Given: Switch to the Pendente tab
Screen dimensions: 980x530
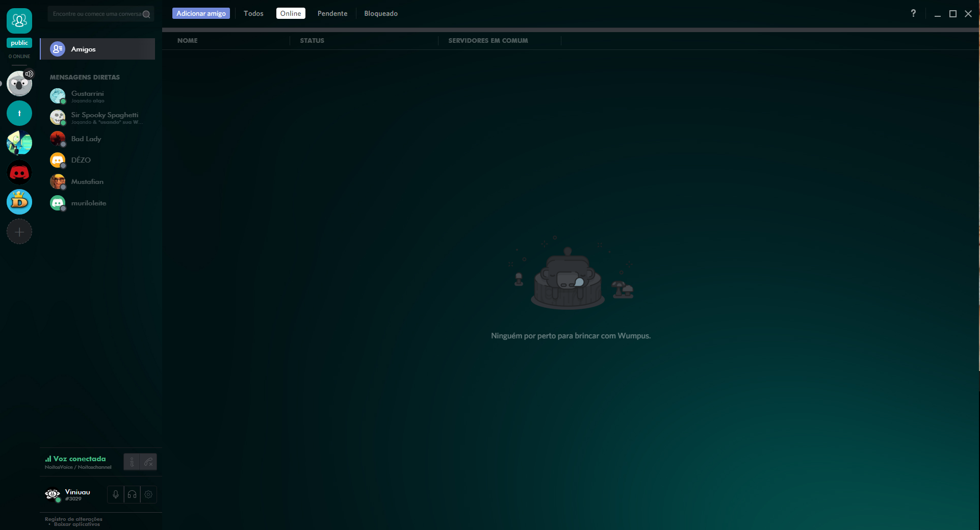Looking at the screenshot, I should [x=332, y=13].
